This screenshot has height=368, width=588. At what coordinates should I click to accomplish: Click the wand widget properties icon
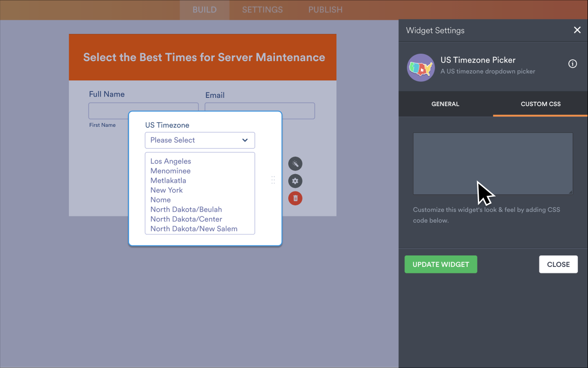tap(295, 164)
